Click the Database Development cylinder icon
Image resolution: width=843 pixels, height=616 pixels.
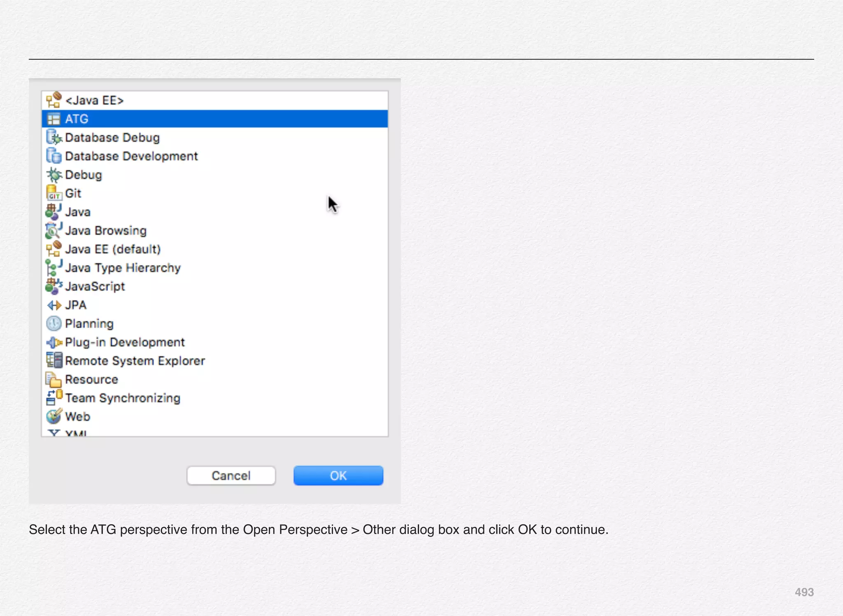click(54, 156)
